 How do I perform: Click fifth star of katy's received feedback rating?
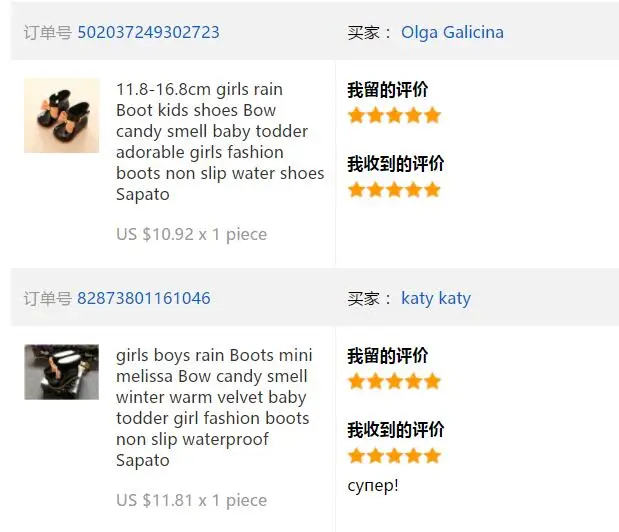coord(433,456)
